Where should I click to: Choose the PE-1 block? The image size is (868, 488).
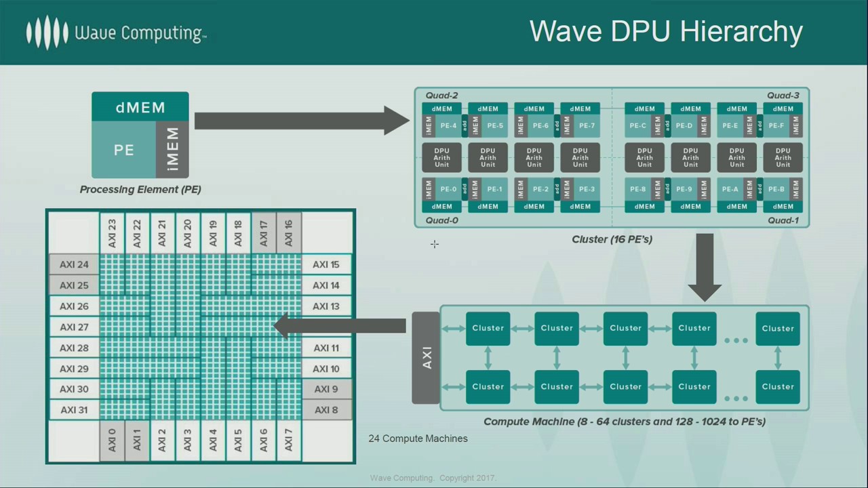point(495,189)
